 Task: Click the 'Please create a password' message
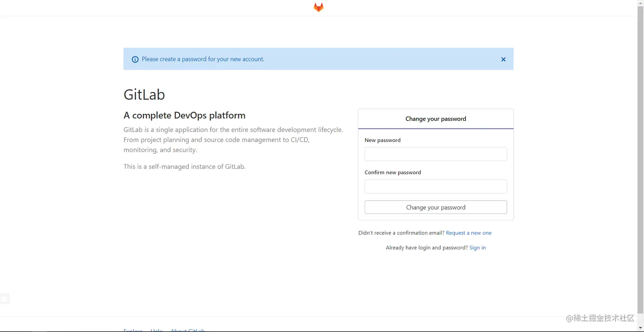coord(203,59)
